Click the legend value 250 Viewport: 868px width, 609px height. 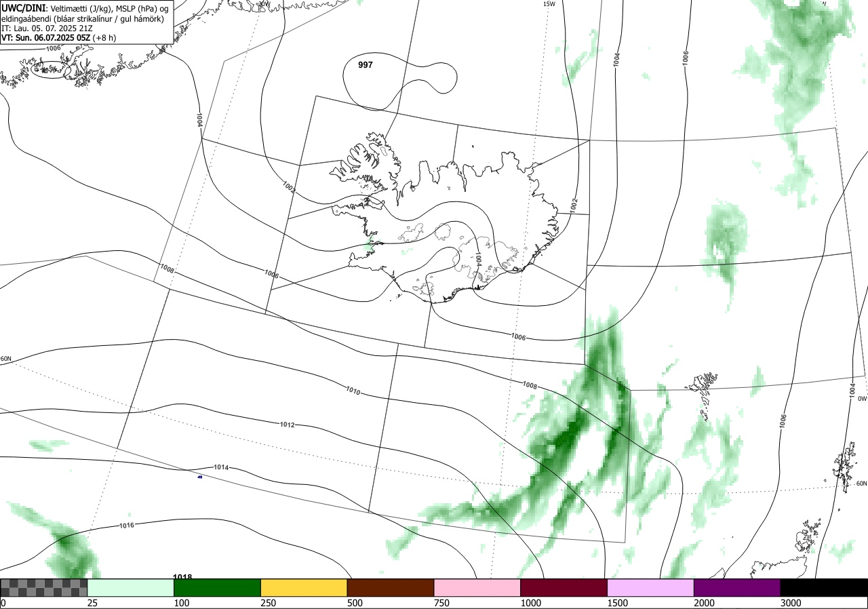click(x=269, y=603)
